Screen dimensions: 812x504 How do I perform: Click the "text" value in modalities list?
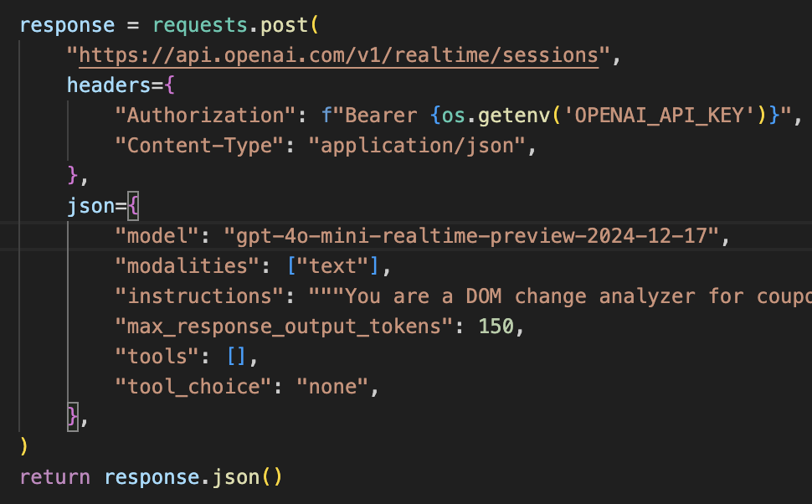(x=337, y=266)
